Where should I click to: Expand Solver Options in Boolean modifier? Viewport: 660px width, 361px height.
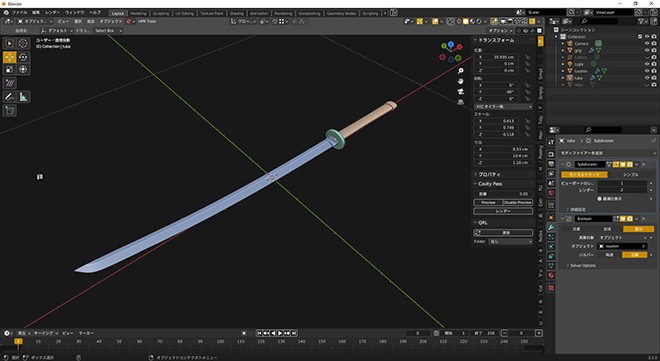583,265
